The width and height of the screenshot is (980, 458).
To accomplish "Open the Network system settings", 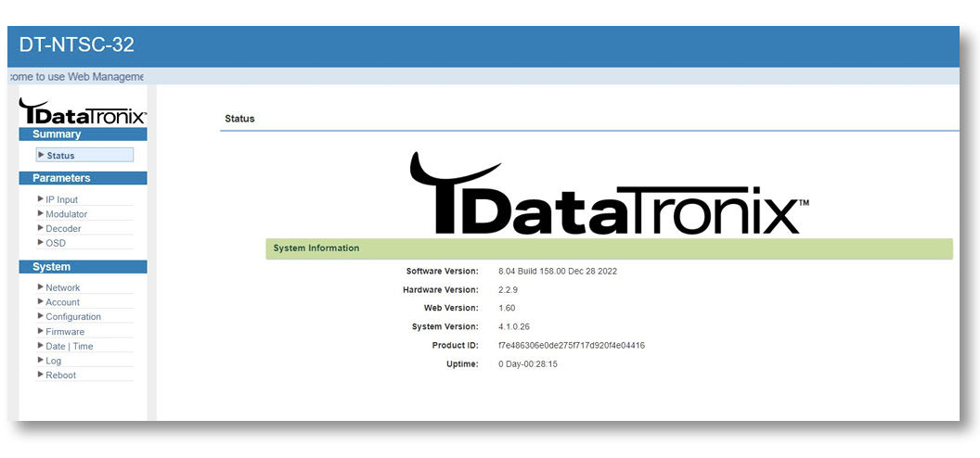I will pos(62,287).
